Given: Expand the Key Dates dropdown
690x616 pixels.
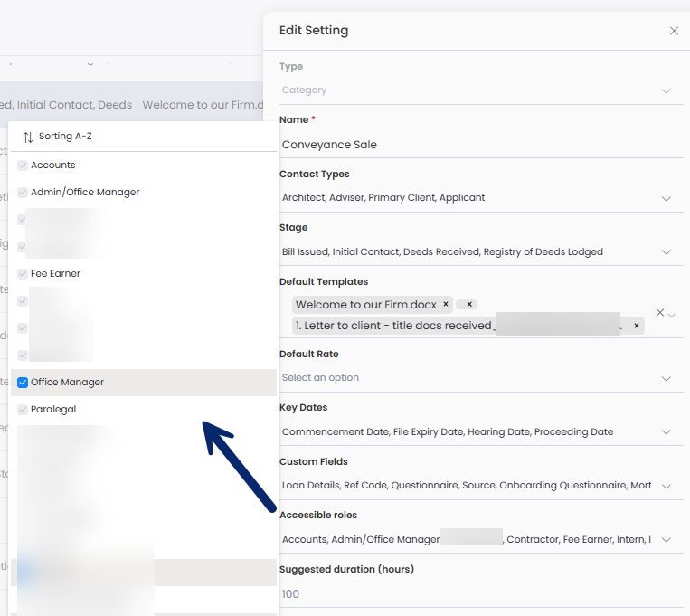Looking at the screenshot, I should [666, 432].
